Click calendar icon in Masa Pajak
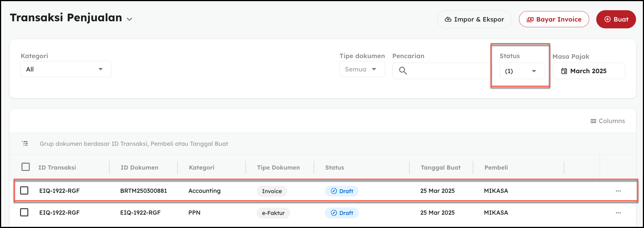Viewport: 644px width, 228px height. tap(564, 71)
